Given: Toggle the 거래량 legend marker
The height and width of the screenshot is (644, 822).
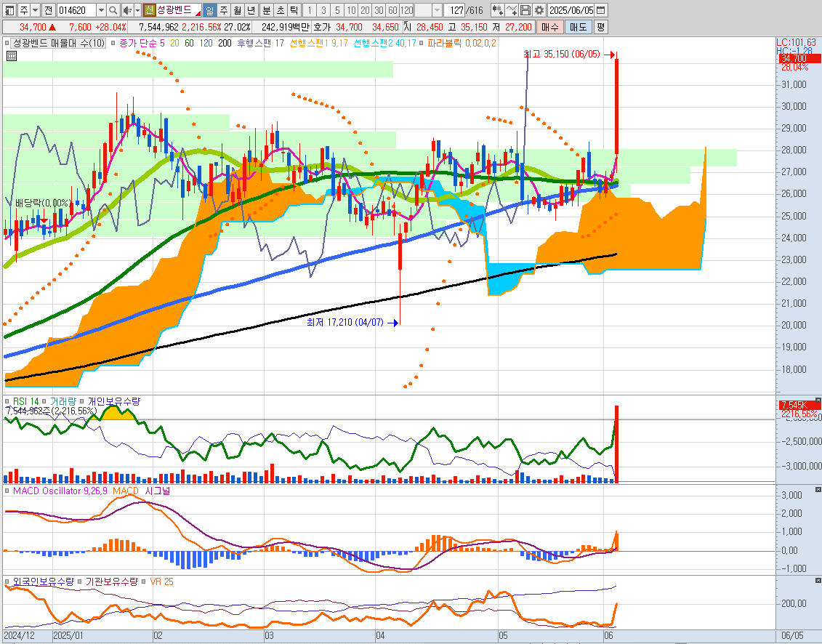Looking at the screenshot, I should [x=44, y=402].
